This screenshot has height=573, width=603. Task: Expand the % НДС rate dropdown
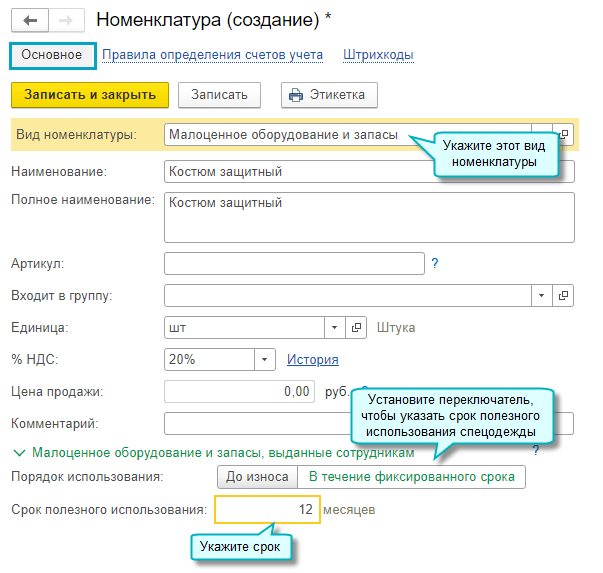pos(265,360)
